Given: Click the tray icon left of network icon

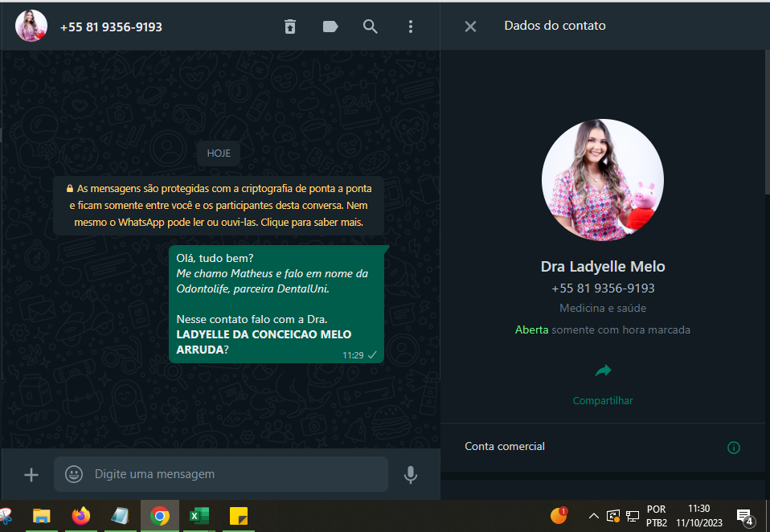Looking at the screenshot, I should click(613, 516).
